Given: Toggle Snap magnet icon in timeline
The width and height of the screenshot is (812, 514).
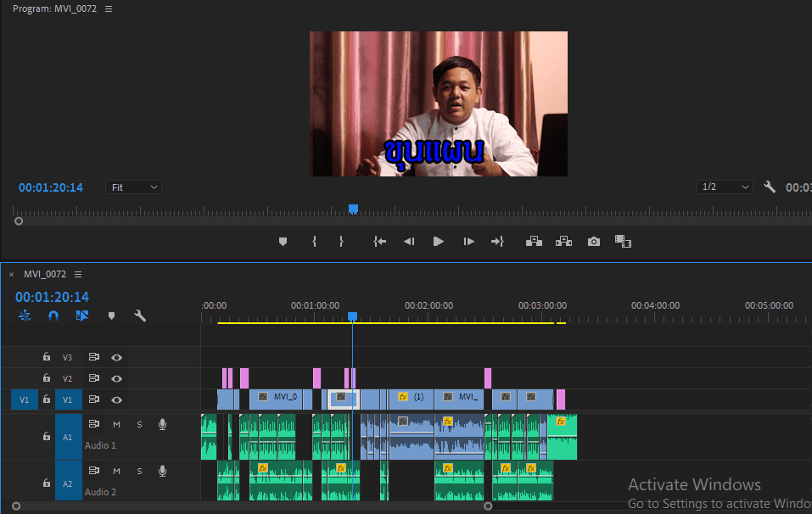Looking at the screenshot, I should point(53,316).
